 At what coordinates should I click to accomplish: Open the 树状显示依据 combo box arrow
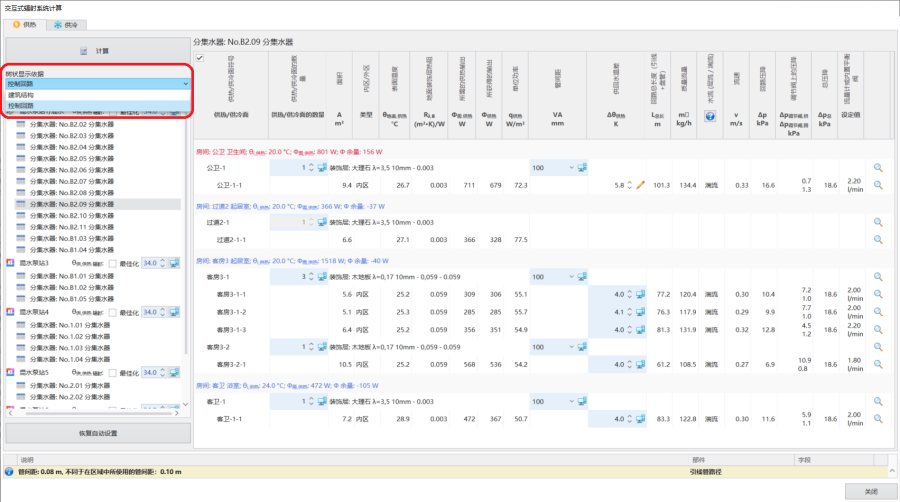(x=185, y=84)
